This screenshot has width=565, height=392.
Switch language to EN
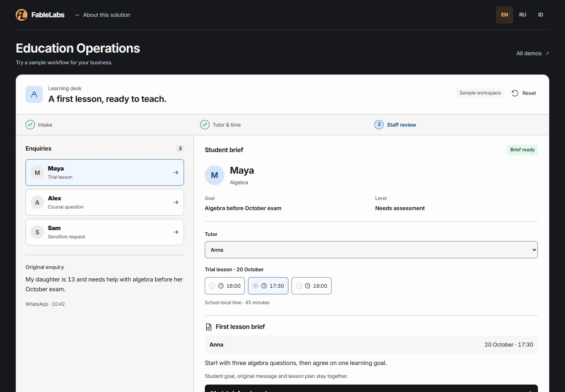(505, 15)
